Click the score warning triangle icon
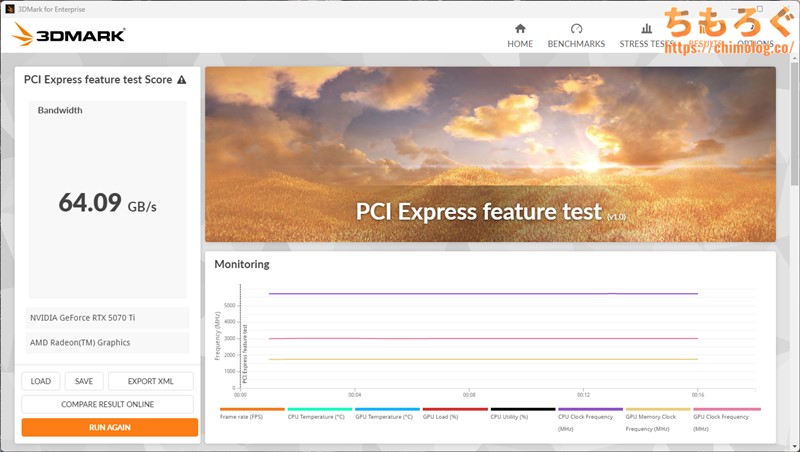 [181, 80]
